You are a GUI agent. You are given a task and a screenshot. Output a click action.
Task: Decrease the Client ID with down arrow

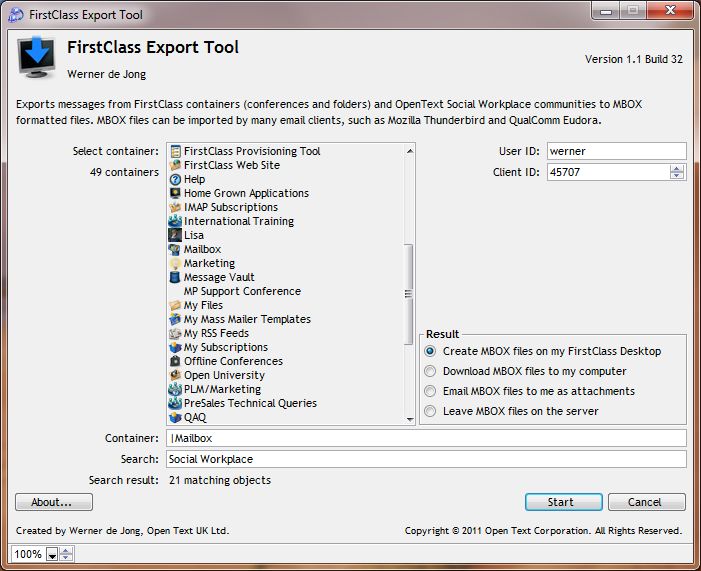point(677,176)
